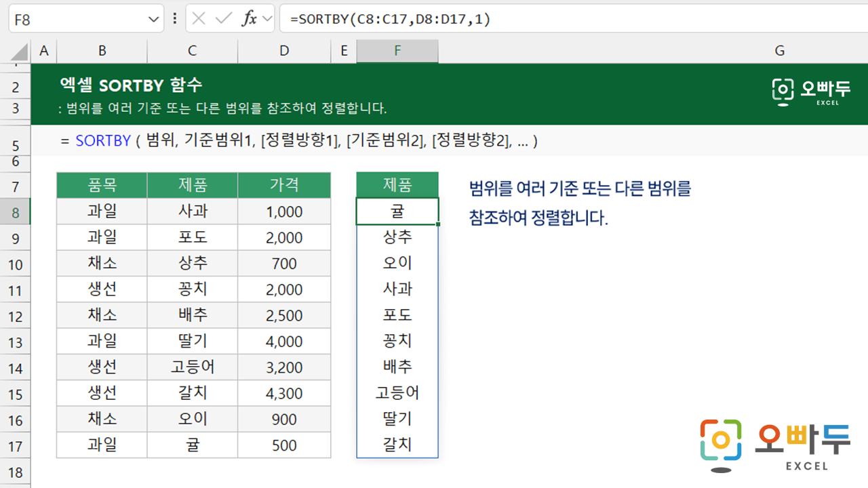Open the three-dot formula bar handle
The height and width of the screenshot is (488, 868).
(x=175, y=19)
